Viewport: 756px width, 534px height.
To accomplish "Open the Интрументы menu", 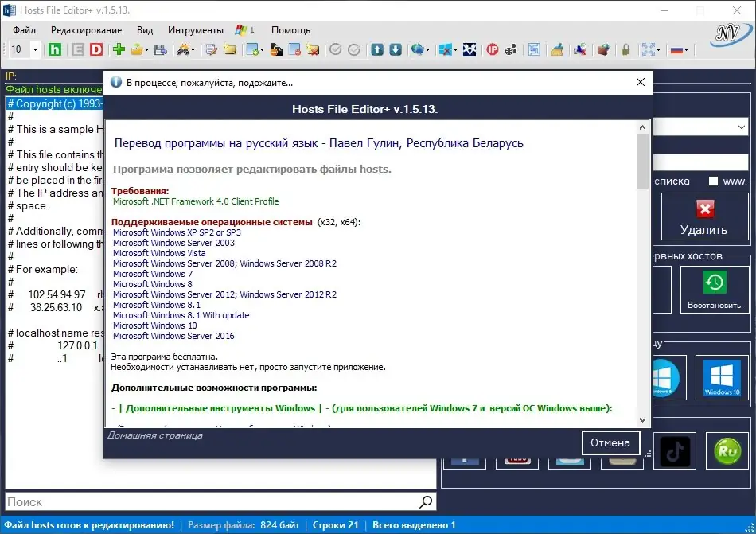I will (x=196, y=30).
